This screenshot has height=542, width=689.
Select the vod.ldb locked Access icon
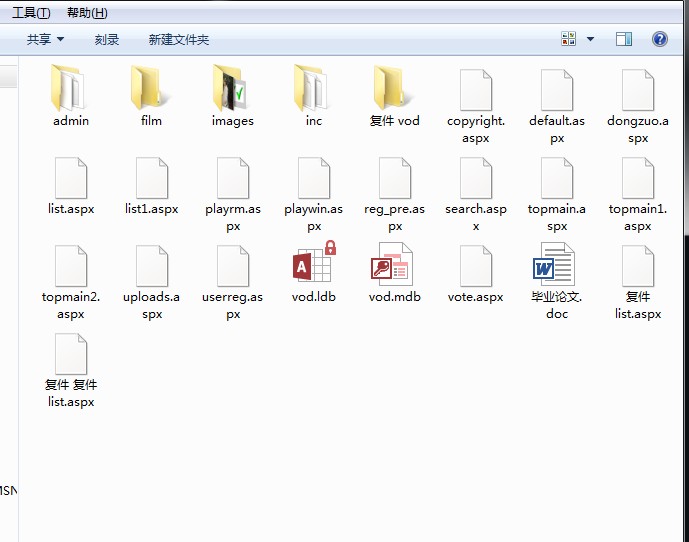point(314,262)
